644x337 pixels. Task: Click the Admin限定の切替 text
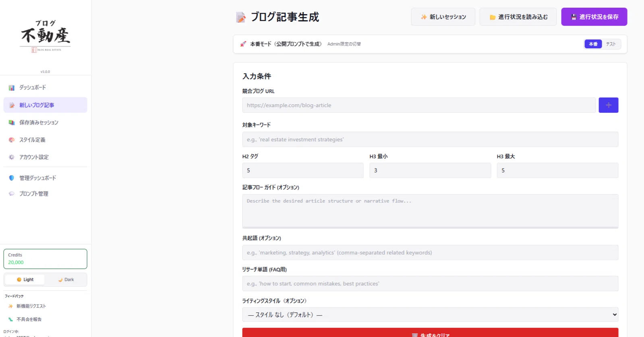344,44
